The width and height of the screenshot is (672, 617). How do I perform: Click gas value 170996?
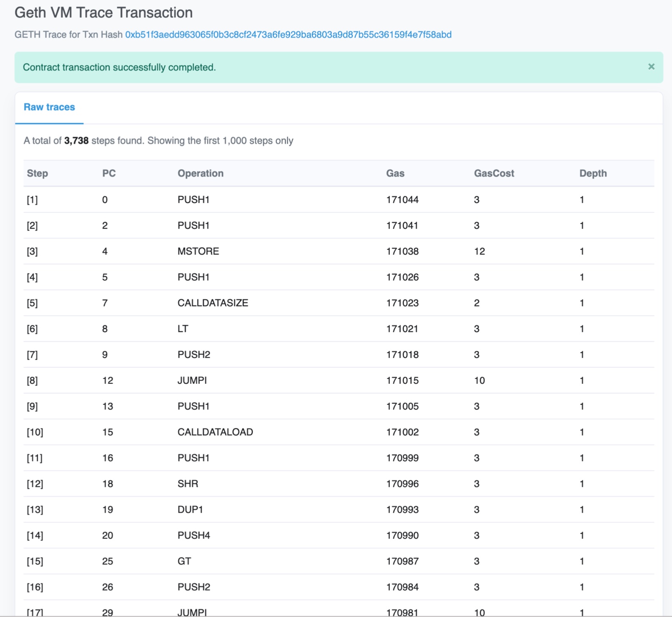(x=402, y=484)
